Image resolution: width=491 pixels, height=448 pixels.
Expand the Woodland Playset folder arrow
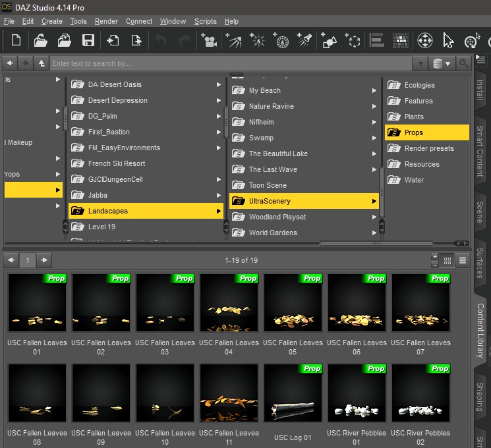pyautogui.click(x=374, y=217)
